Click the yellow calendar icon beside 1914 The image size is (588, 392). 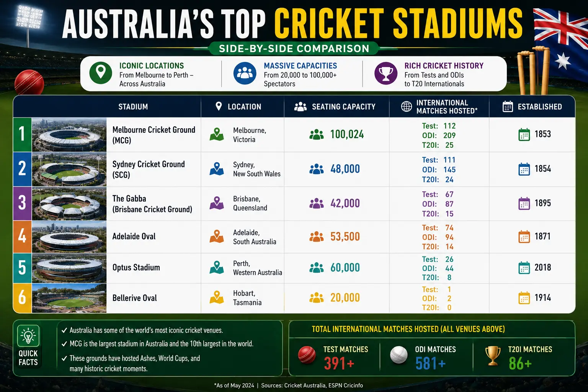point(524,298)
